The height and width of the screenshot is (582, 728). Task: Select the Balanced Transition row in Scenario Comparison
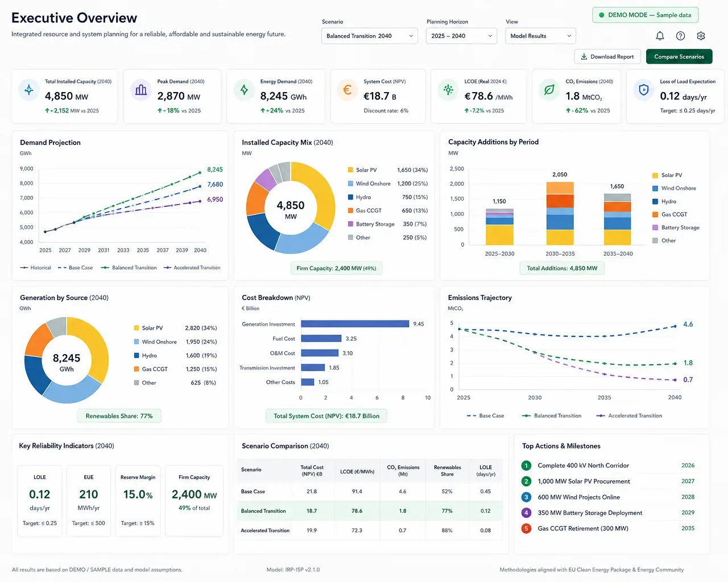[370, 511]
